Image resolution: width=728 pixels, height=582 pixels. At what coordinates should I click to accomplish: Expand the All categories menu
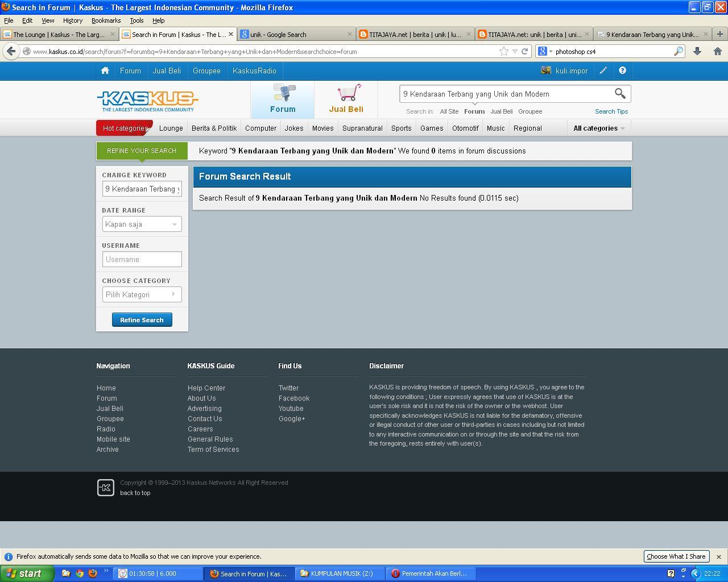(x=599, y=128)
